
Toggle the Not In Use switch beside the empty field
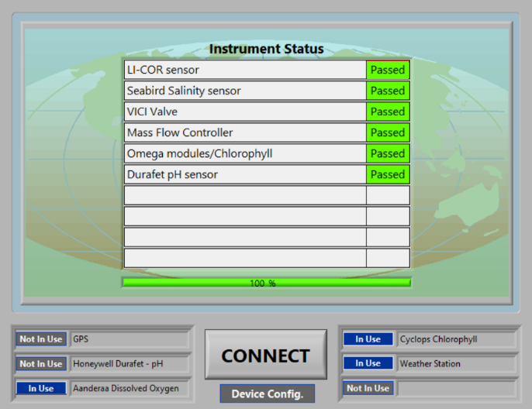[x=368, y=388]
